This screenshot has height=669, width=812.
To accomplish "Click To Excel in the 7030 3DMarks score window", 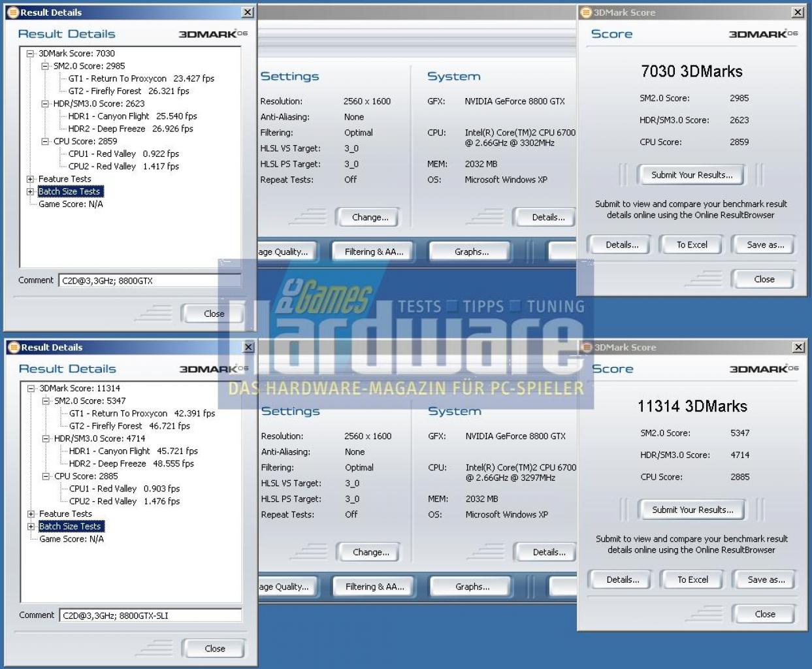I will 692,245.
